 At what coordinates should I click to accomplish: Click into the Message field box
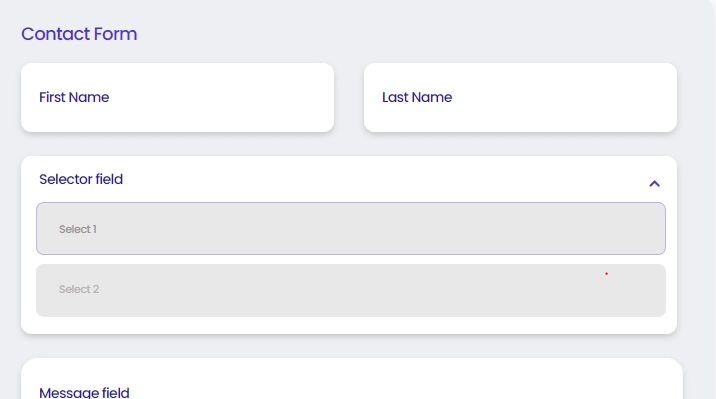pyautogui.click(x=352, y=379)
